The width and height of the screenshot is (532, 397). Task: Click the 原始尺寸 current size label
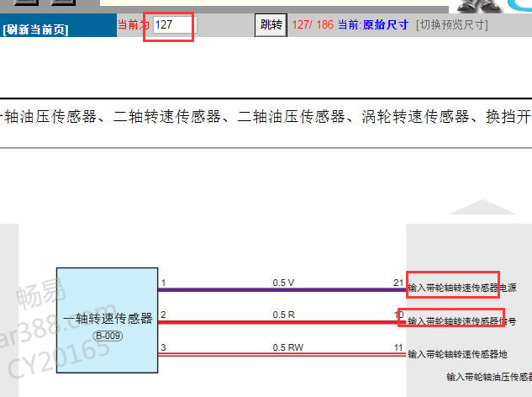pos(386,24)
